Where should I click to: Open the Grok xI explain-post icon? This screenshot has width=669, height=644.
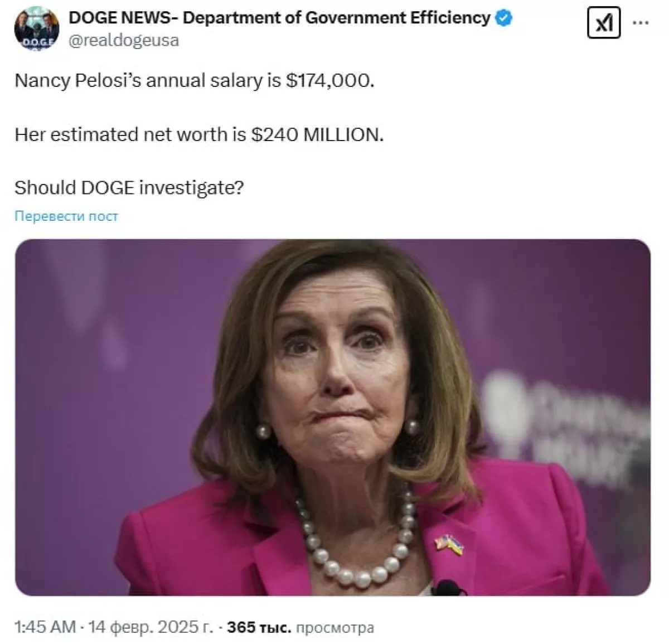pyautogui.click(x=604, y=24)
